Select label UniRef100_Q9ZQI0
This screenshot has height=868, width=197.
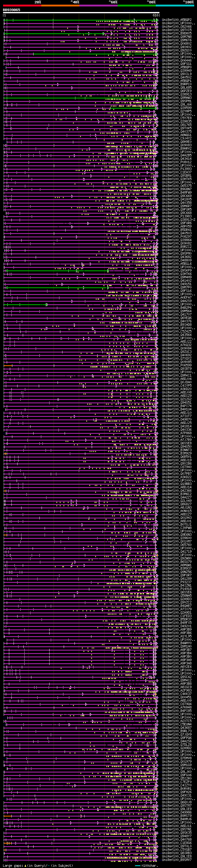[177, 50]
